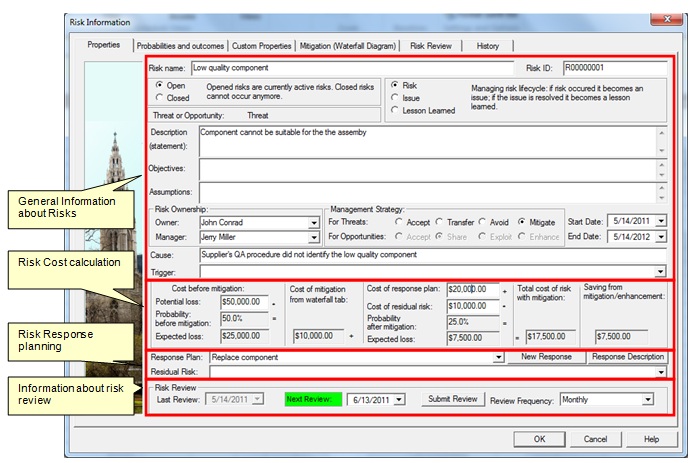This screenshot has width=691, height=463.
Task: Expand the Response Plan dropdown
Action: pos(498,357)
